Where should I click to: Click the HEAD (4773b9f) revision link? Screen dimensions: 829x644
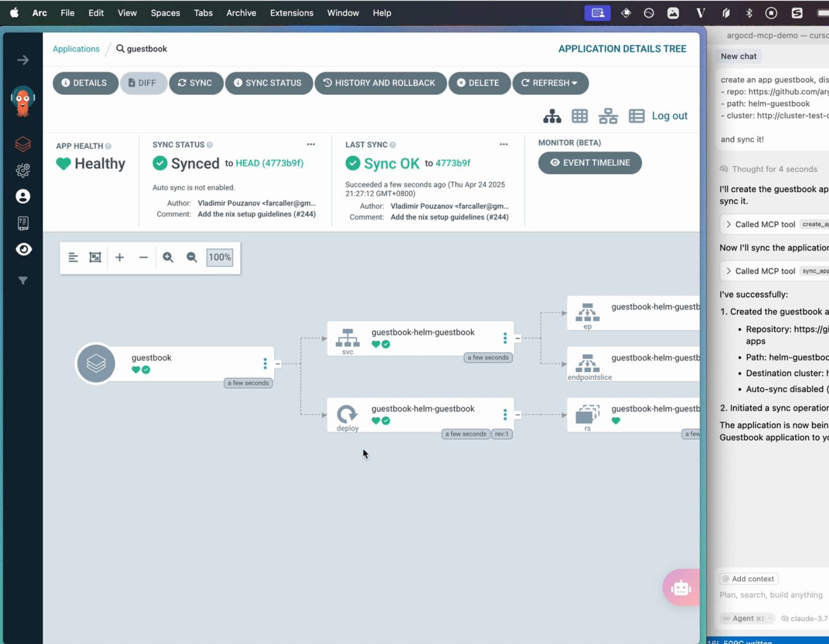tap(269, 163)
